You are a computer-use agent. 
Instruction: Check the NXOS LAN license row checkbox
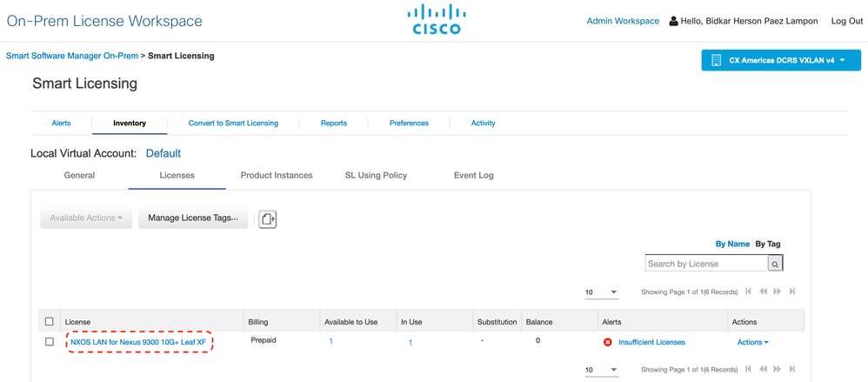(x=50, y=342)
